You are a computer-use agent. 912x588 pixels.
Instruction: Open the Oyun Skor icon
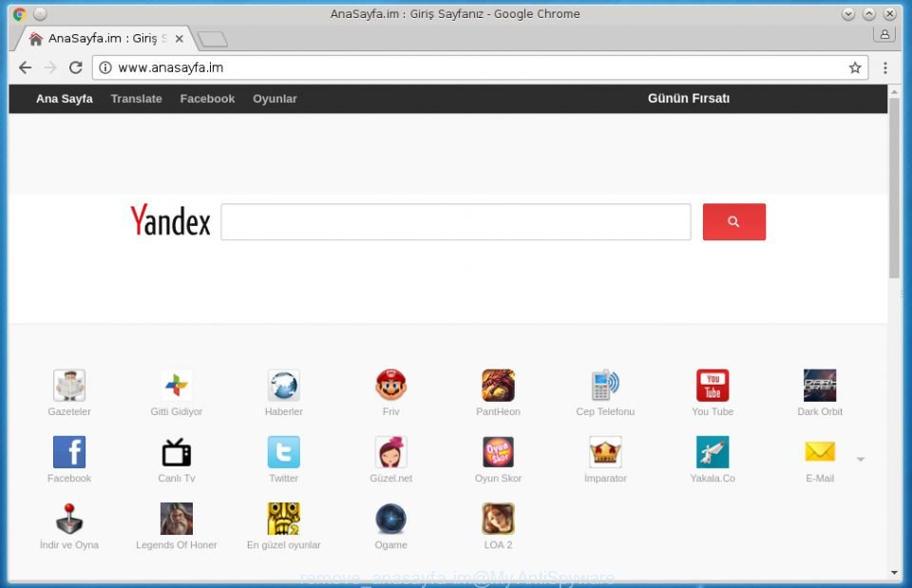pyautogui.click(x=498, y=452)
